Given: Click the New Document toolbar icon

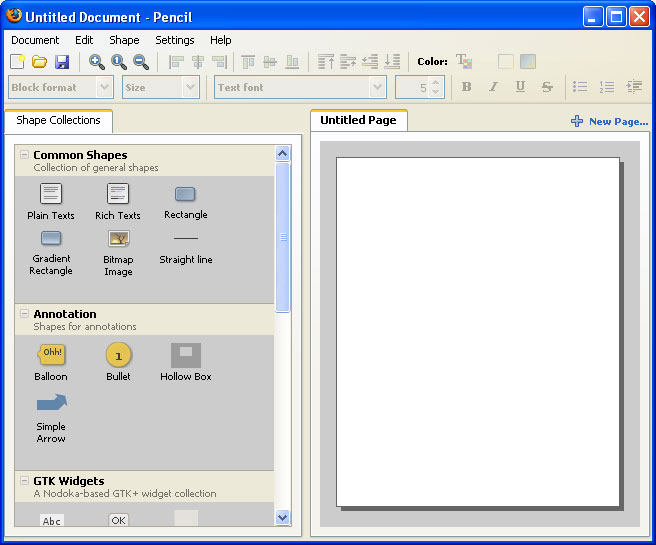Looking at the screenshot, I should (x=17, y=62).
